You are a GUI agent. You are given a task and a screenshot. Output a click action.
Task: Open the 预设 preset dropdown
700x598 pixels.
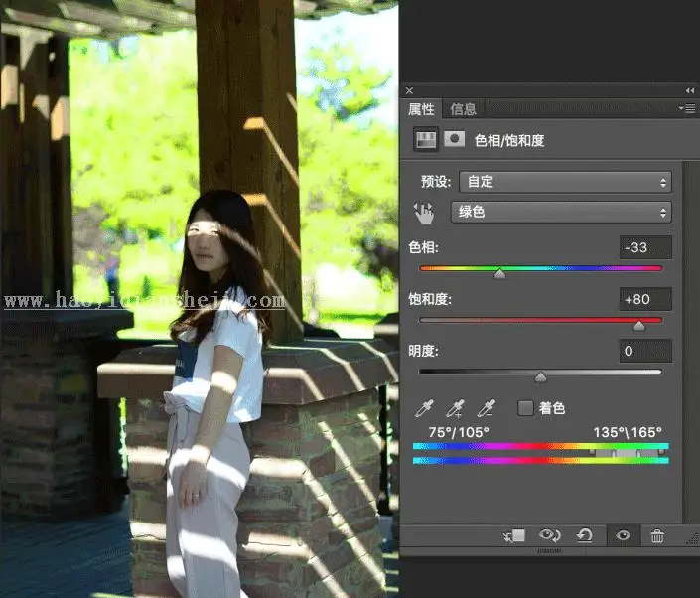click(x=565, y=182)
